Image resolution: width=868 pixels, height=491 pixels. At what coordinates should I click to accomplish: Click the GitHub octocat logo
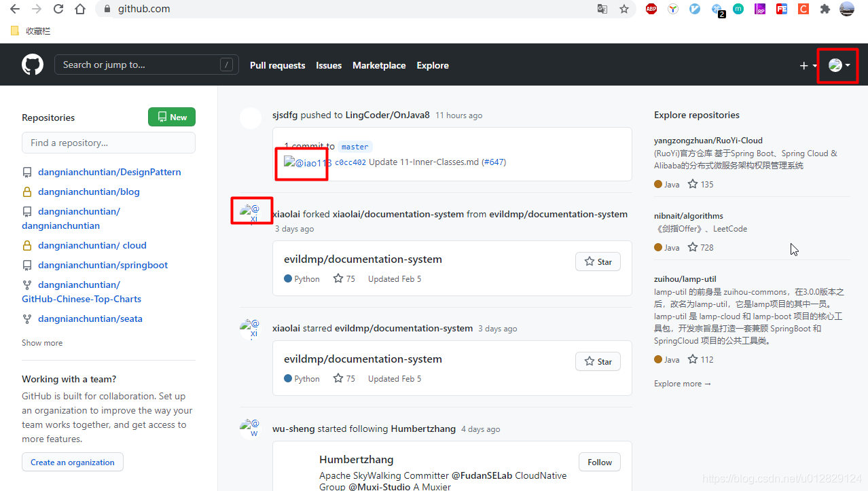point(33,65)
